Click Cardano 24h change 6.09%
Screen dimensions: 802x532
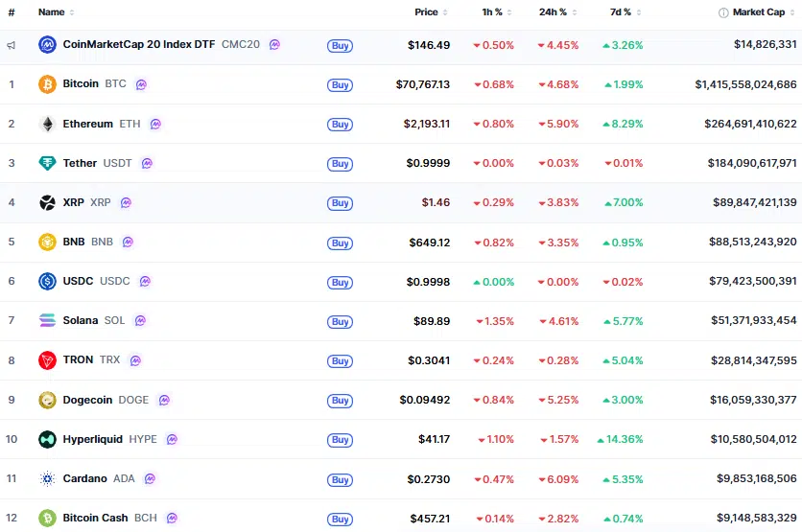click(558, 479)
